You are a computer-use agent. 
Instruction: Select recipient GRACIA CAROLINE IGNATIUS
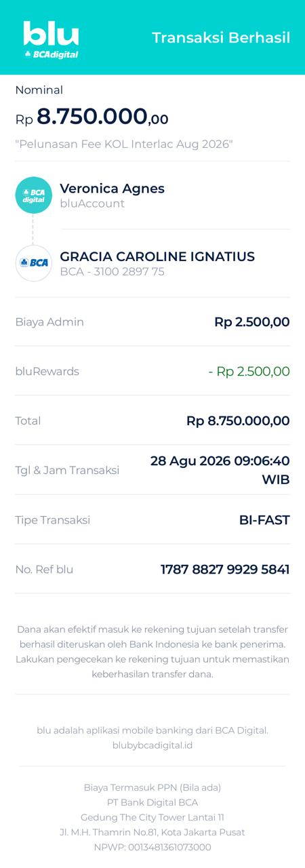pos(157,256)
